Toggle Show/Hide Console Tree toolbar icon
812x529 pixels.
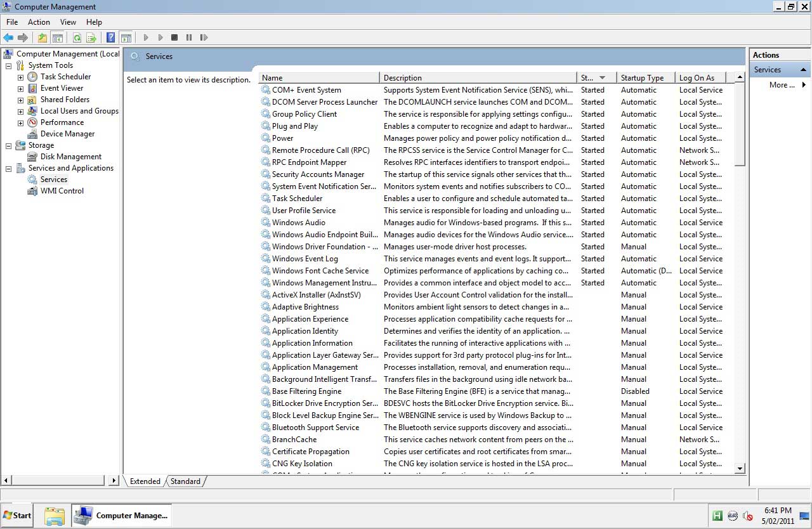click(x=58, y=37)
